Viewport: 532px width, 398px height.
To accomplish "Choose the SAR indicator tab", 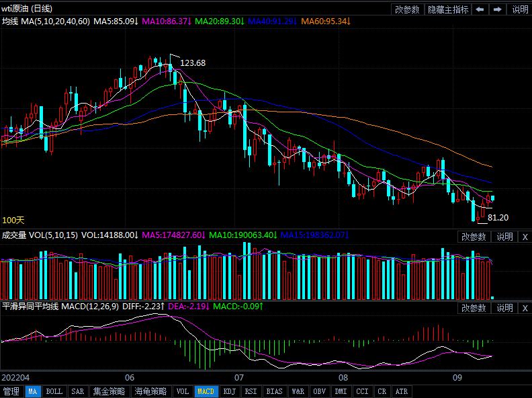I will click(77, 391).
